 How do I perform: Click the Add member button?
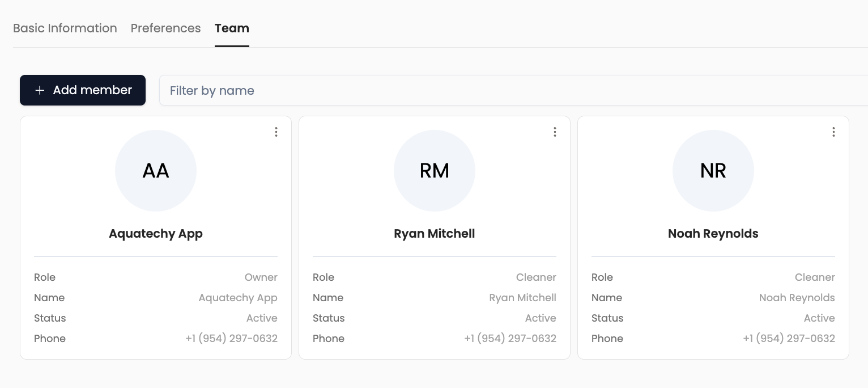tap(83, 90)
